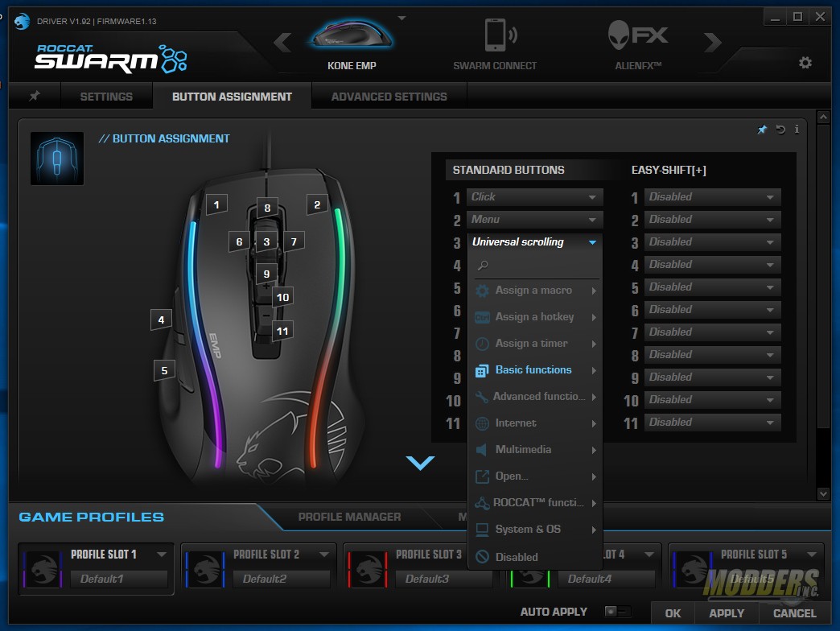Image resolution: width=840 pixels, height=631 pixels.
Task: Open Easy-Shift button 1 Disabled dropdown
Action: click(x=713, y=196)
